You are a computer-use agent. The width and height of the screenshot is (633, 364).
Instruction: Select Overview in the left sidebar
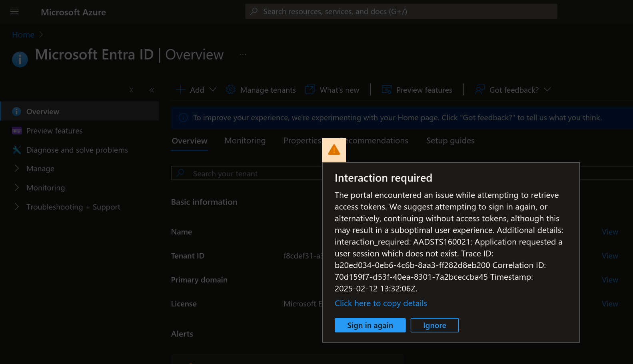click(80, 111)
